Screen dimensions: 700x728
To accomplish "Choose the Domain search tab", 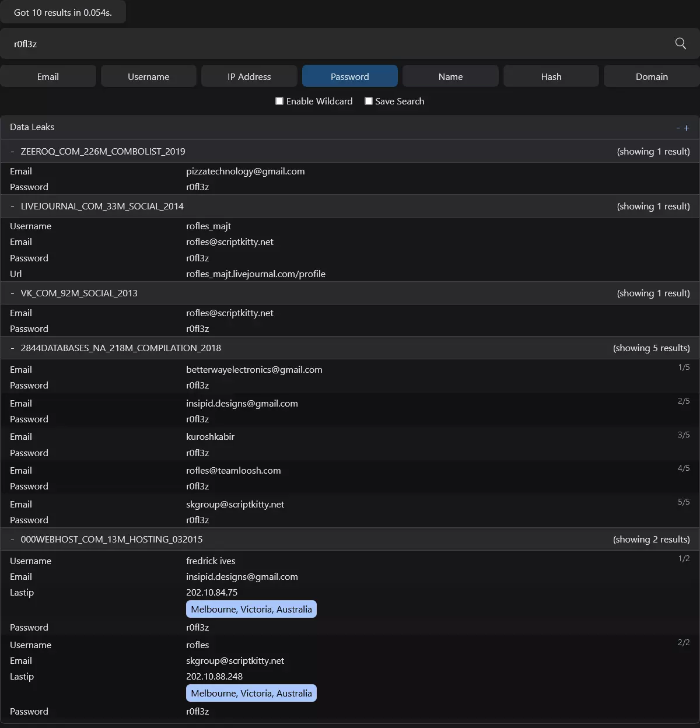I will [652, 76].
